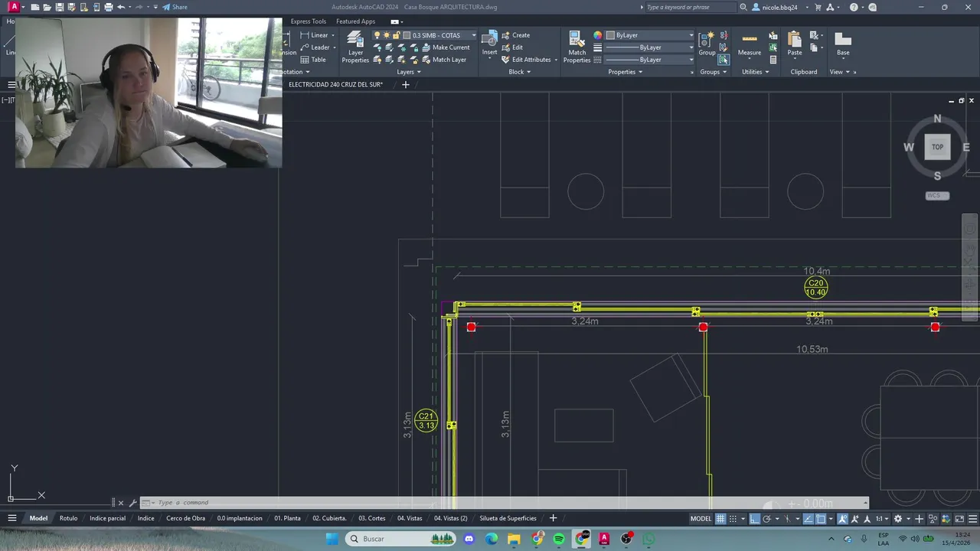
Task: Click the New file icon in Quick Access toolbar
Action: 35,7
